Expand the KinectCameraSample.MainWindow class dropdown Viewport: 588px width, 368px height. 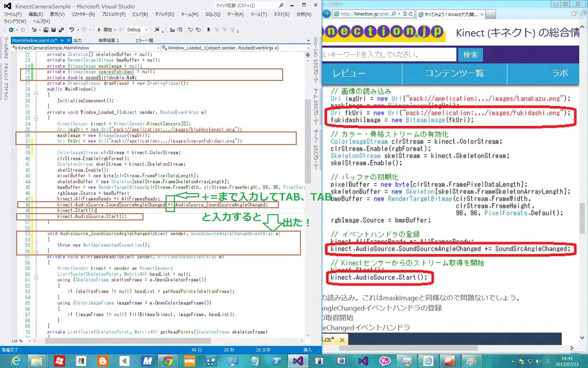(x=158, y=48)
